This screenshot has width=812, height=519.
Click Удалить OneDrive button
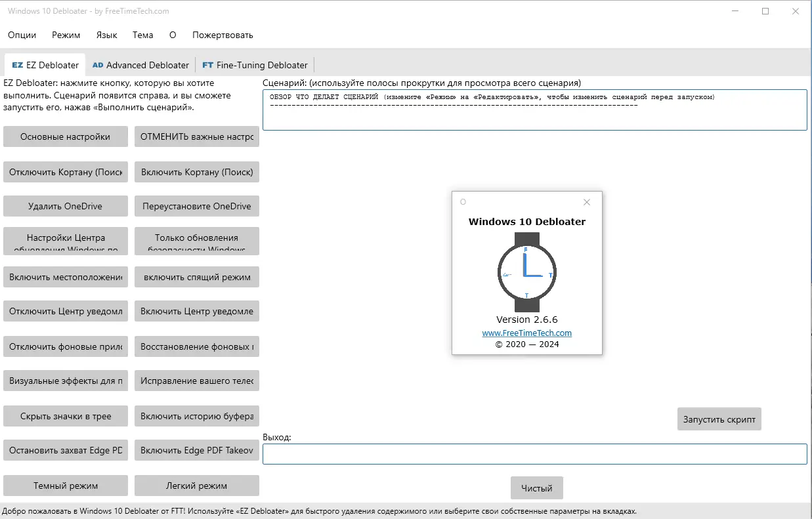[65, 206]
